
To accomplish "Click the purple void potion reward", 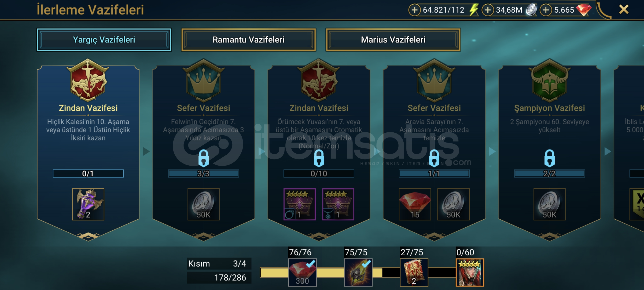I will 88,204.
